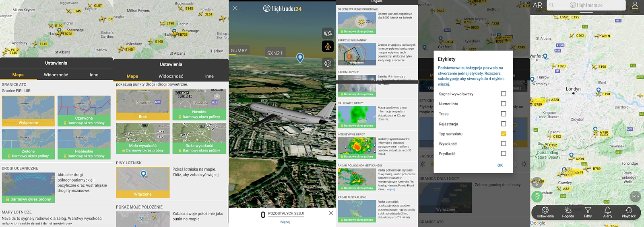Image resolution: width=644 pixels, height=227 pixels.
Task: Select Widoczność tab in left settings panel
Action: [x=56, y=75]
